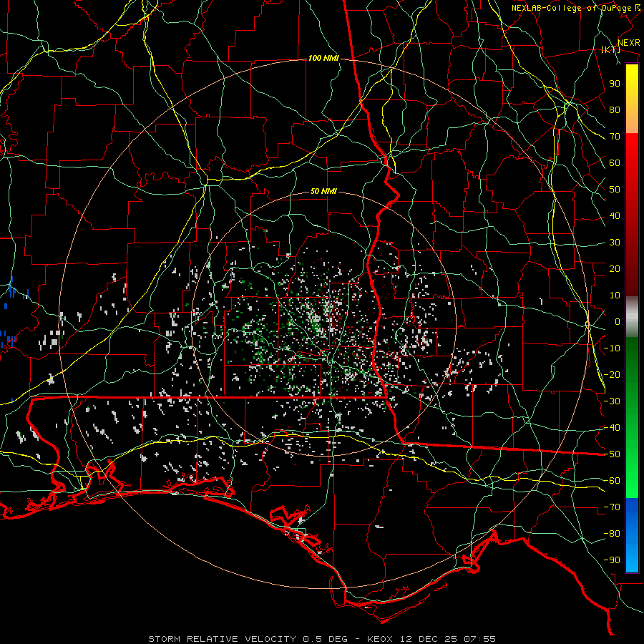Click the -60 value on the velocity scale
This screenshot has height=644, width=644.
tap(612, 481)
